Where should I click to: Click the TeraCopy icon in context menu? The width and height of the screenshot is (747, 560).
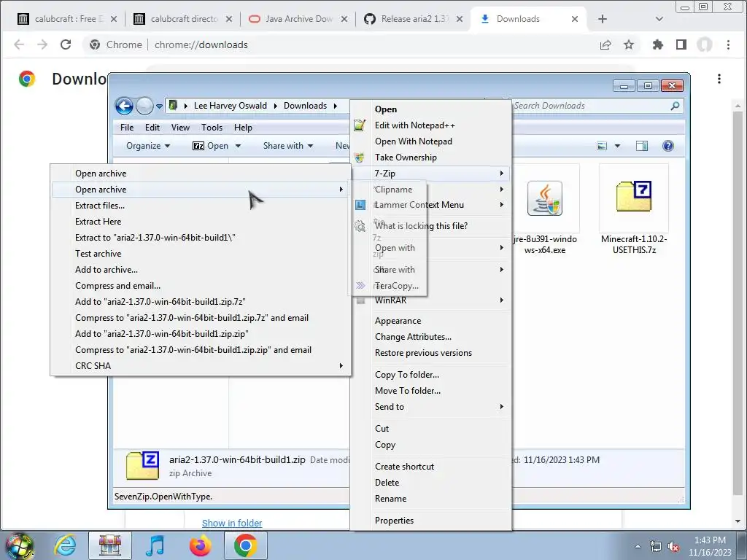click(360, 286)
